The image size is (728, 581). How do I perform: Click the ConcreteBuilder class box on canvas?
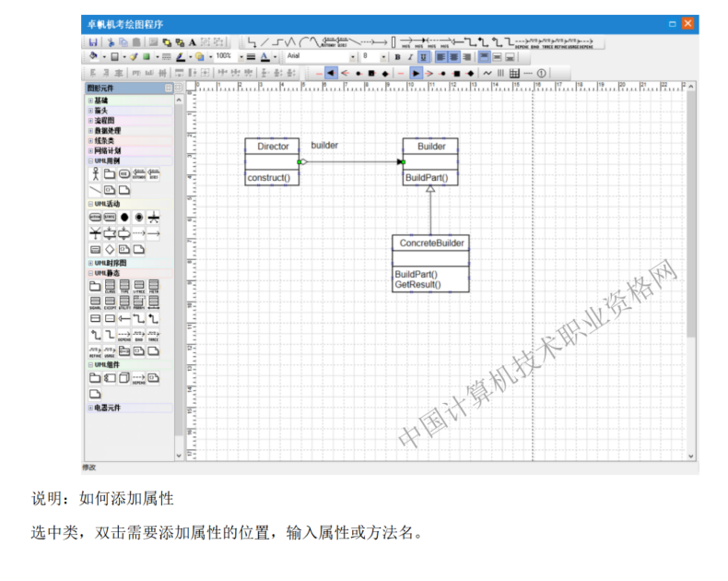(x=431, y=264)
